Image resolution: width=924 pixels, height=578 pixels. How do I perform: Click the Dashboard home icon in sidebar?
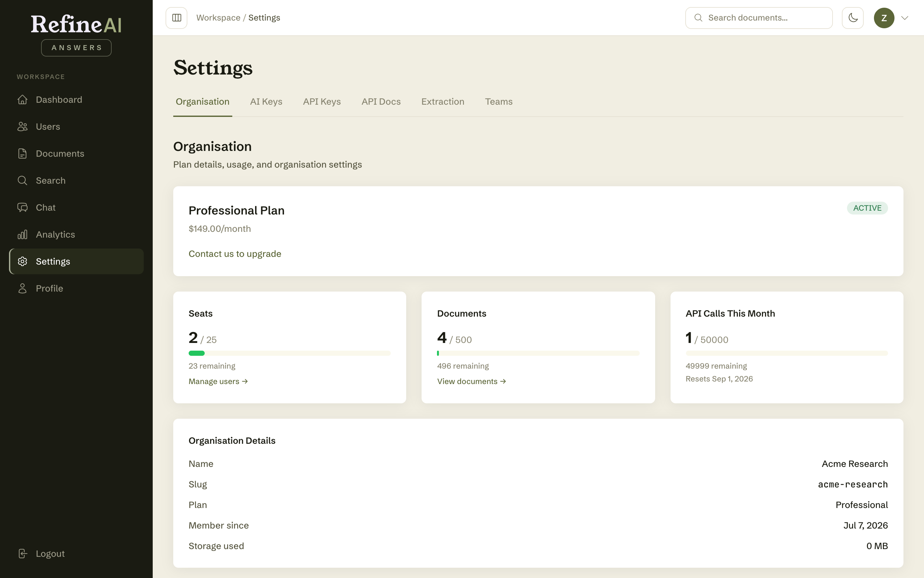point(22,100)
